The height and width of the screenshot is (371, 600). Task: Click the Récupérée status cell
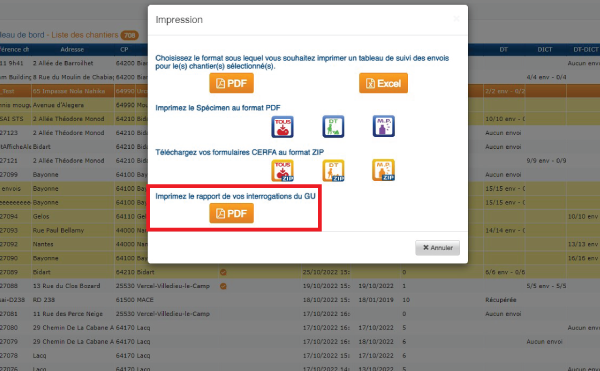[x=501, y=299]
